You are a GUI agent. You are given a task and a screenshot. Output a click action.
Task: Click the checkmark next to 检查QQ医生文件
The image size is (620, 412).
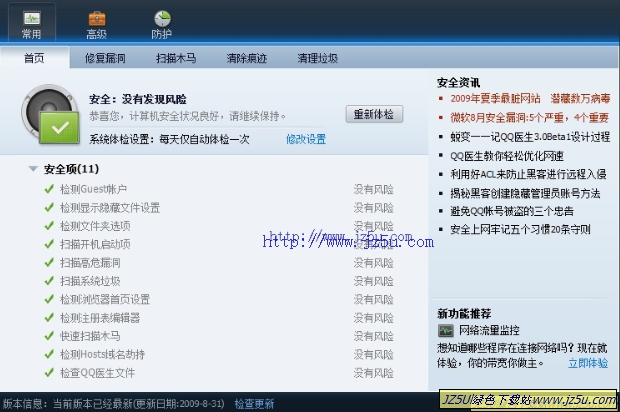(49, 372)
